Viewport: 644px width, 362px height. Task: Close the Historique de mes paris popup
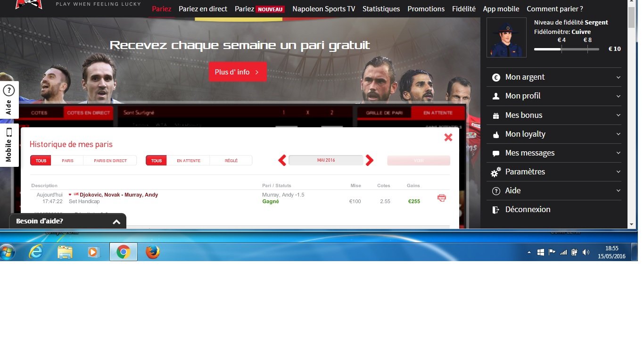pyautogui.click(x=448, y=137)
